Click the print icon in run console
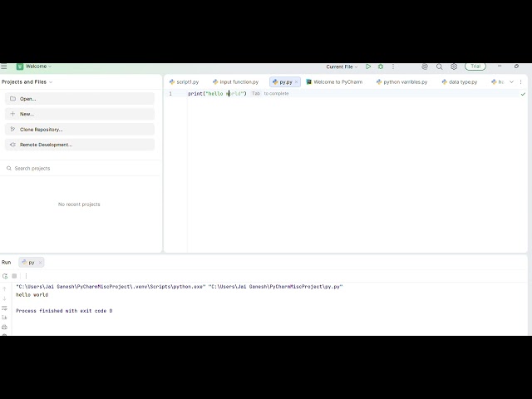The image size is (532, 399). tap(4, 327)
